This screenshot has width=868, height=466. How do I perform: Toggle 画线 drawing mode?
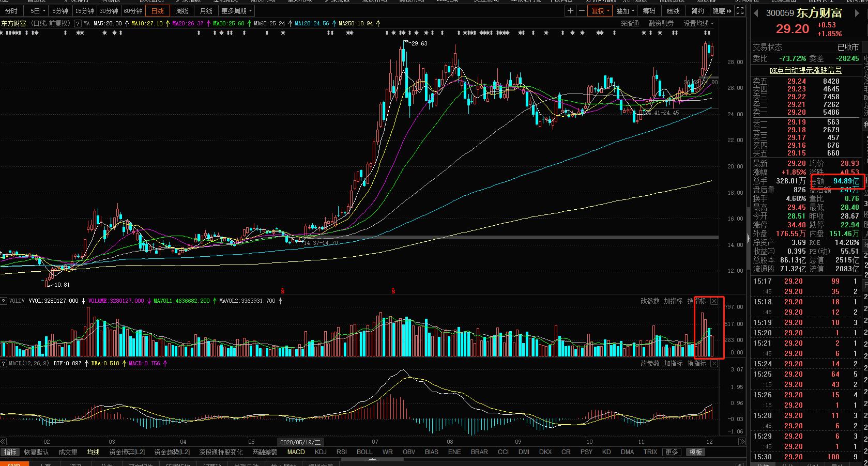coord(673,11)
